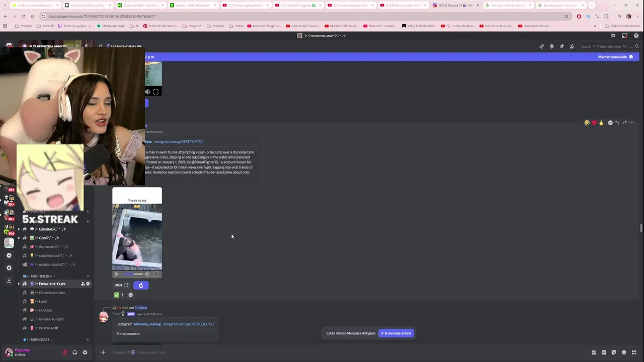Open the Lore channel

point(55,301)
